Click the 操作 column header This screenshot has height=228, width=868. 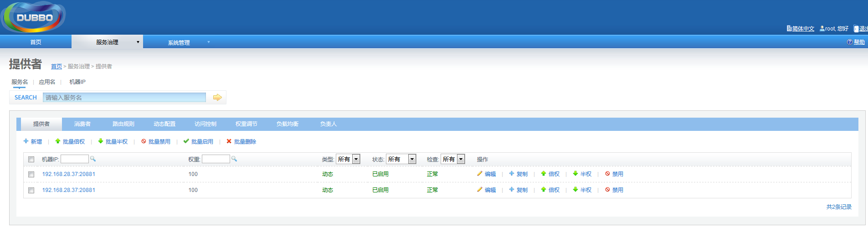[483, 160]
